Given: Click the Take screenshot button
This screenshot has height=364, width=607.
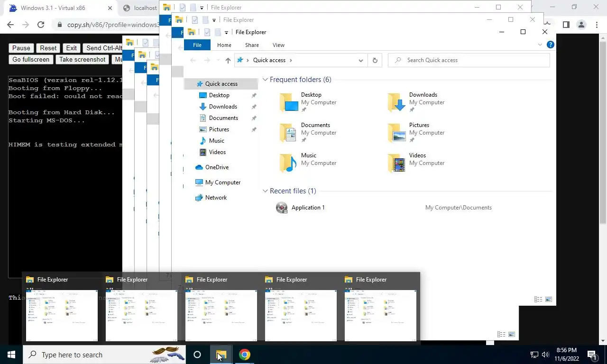Looking at the screenshot, I should (83, 59).
